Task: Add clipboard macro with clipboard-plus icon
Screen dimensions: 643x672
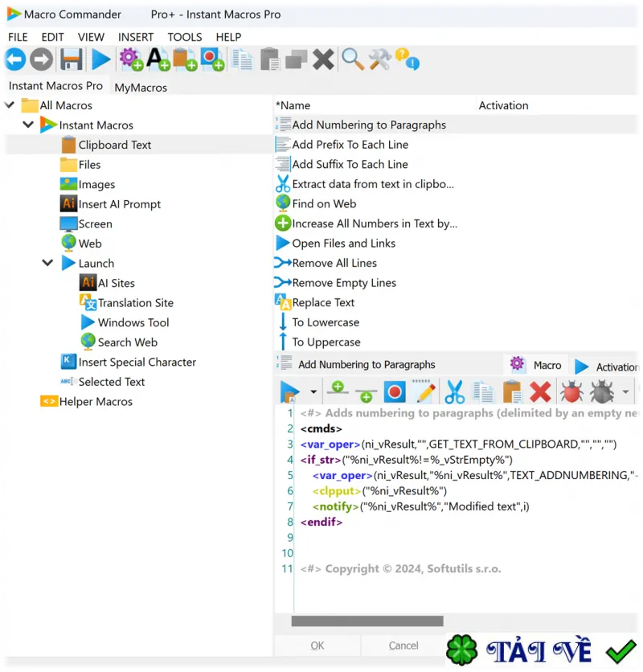Action: point(185,59)
